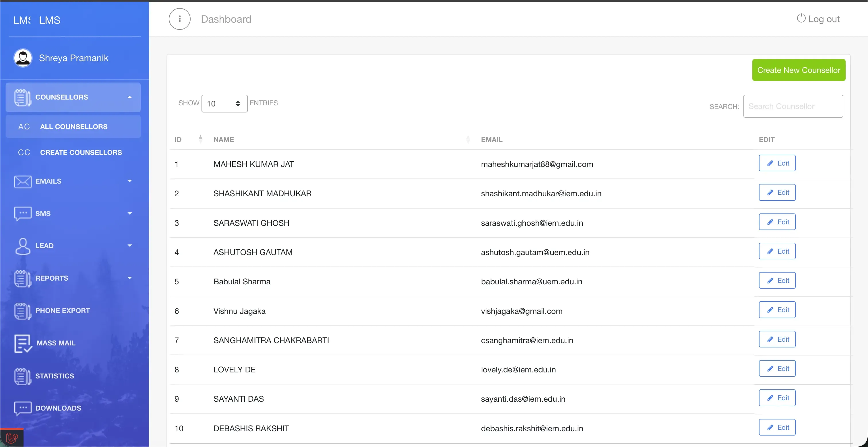
Task: Open Create Counsellors from the sidebar
Action: click(x=81, y=152)
